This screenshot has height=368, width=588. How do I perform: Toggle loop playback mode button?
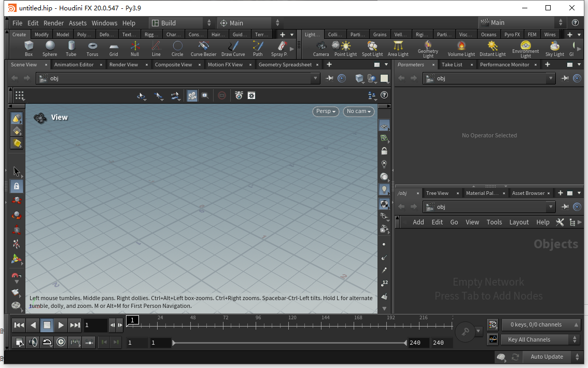47,342
